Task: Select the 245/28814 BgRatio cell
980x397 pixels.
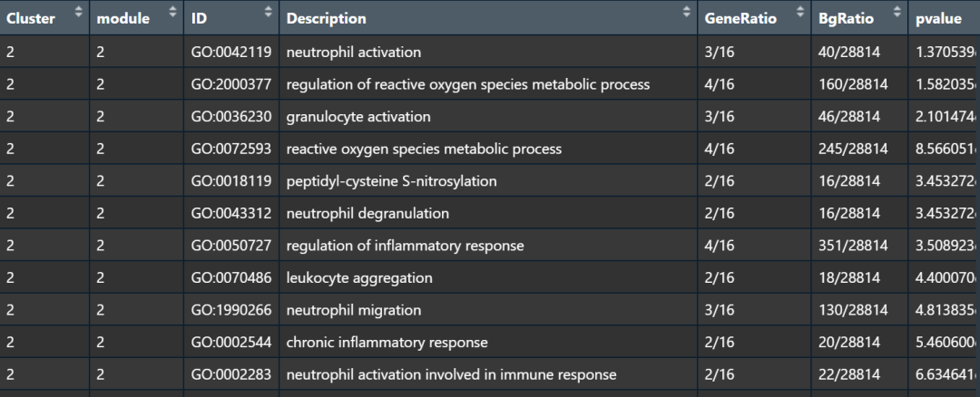Action: (853, 149)
